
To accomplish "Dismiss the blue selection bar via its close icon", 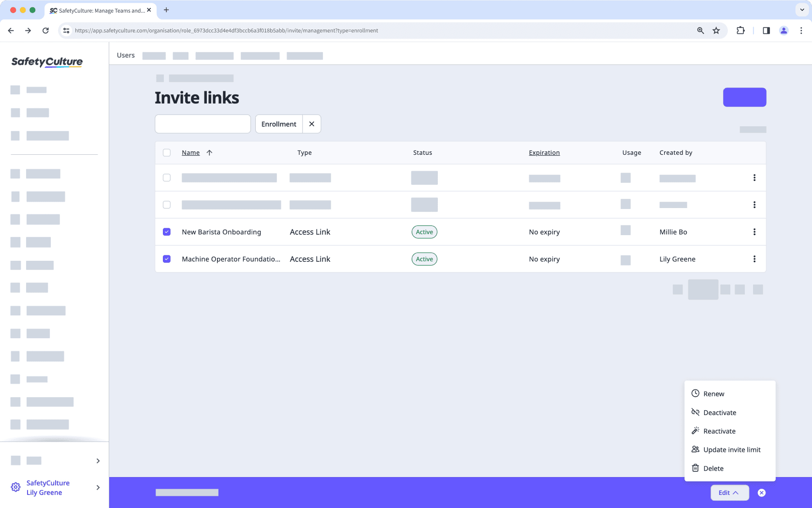I will pyautogui.click(x=761, y=493).
